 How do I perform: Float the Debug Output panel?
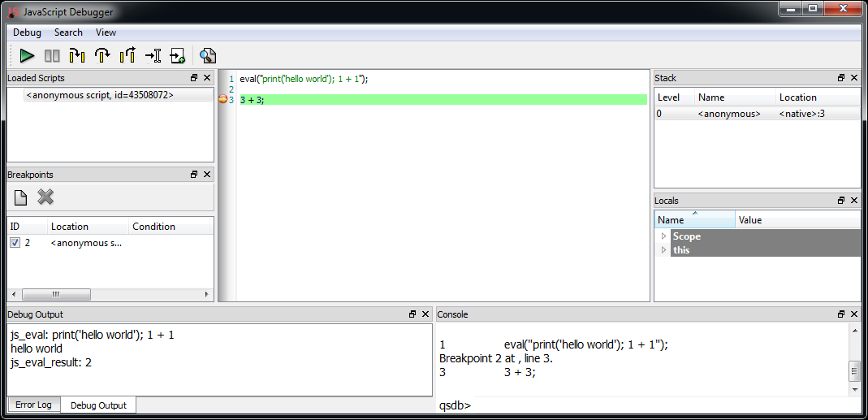tap(412, 314)
